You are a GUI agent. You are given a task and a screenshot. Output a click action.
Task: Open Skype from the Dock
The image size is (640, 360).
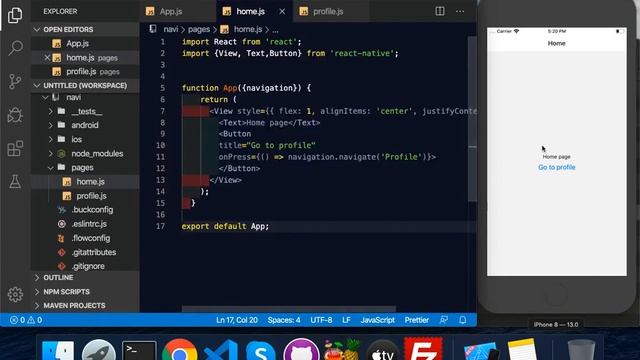(x=261, y=350)
